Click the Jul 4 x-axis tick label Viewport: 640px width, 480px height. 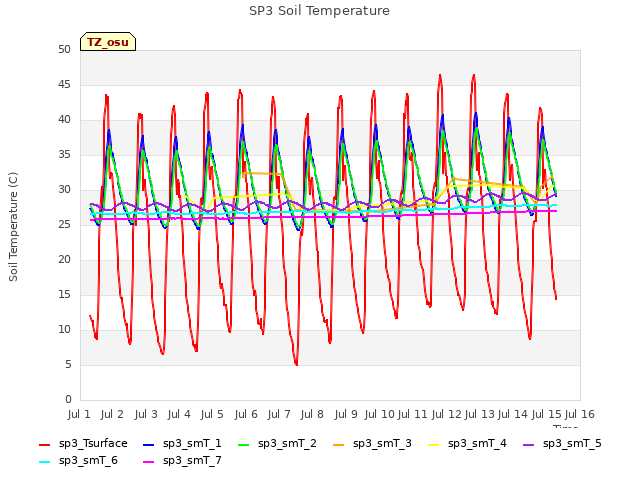click(179, 414)
